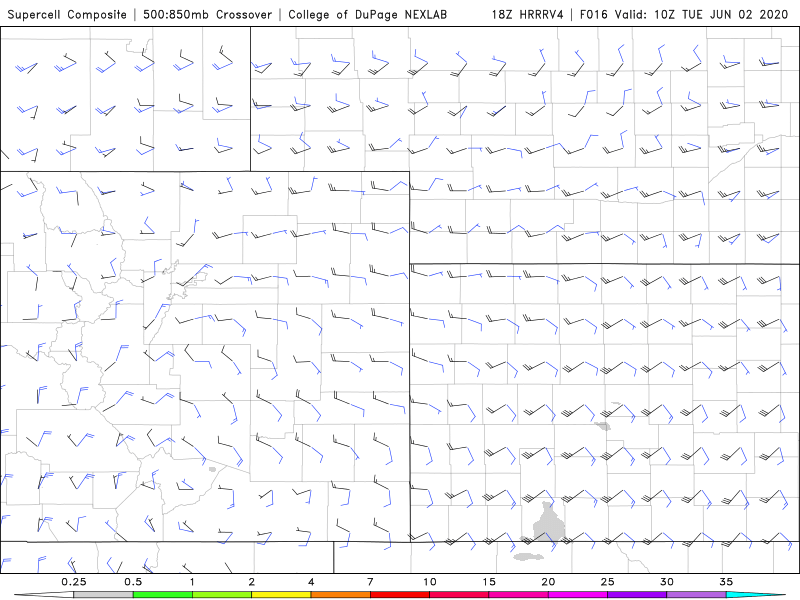
Task: Click the crimson legend swatch between 10 and 15
Action: 459,595
